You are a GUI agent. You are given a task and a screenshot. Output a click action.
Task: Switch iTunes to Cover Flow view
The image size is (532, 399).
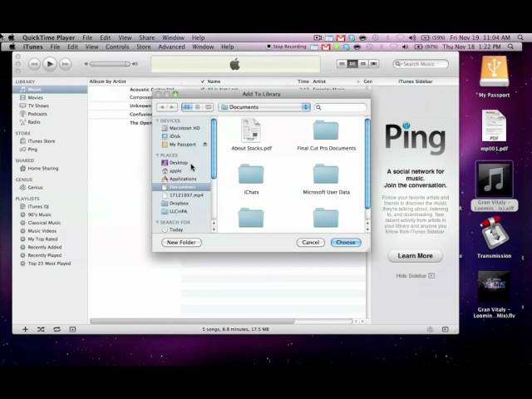point(373,64)
